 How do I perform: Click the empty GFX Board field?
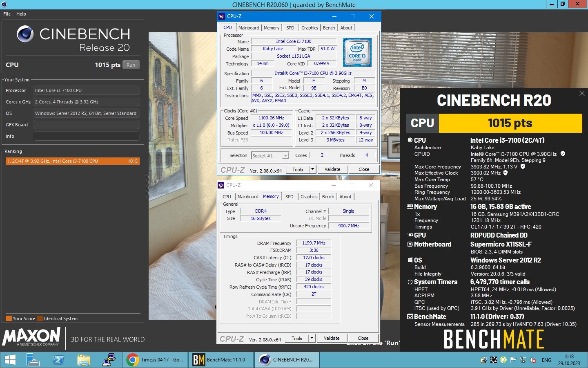(x=86, y=125)
